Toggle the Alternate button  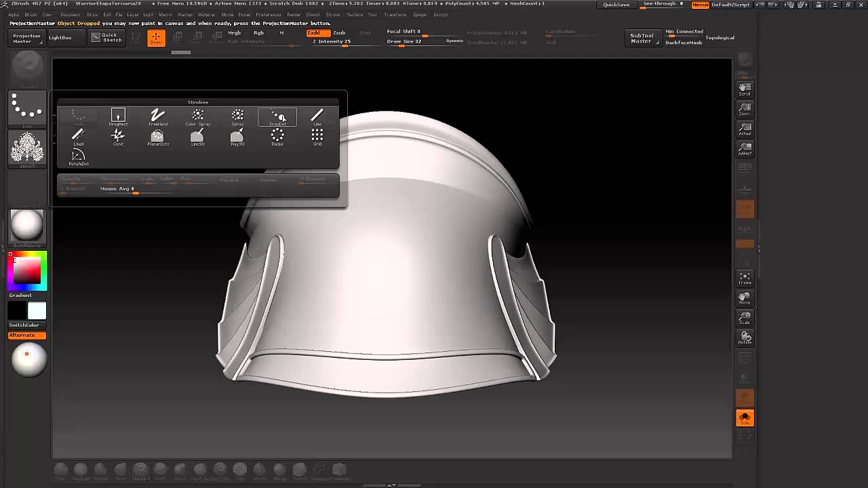tap(27, 335)
